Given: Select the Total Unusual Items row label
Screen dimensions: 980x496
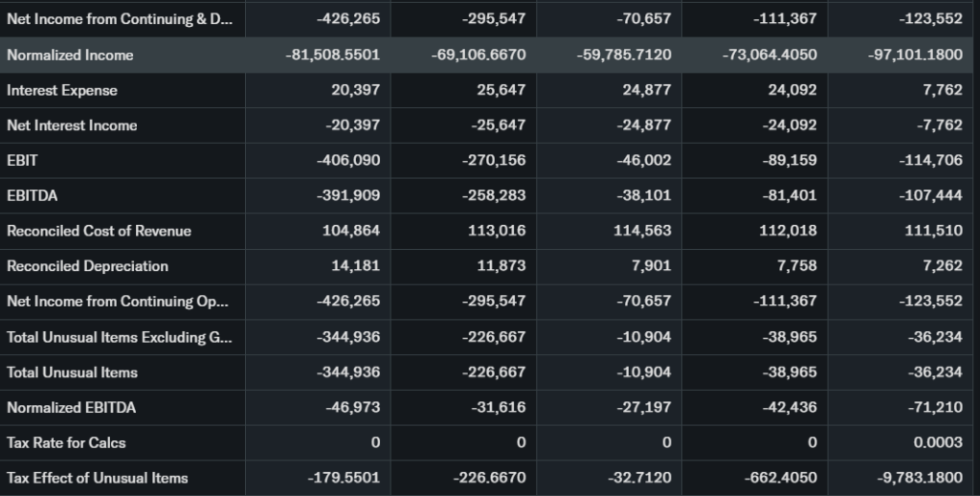Looking at the screenshot, I should (x=72, y=372).
